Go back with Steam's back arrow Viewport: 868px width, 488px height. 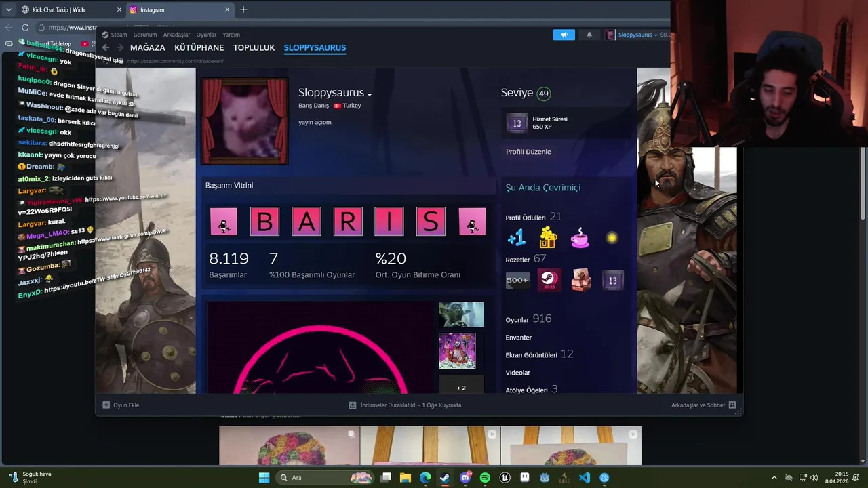click(x=106, y=47)
